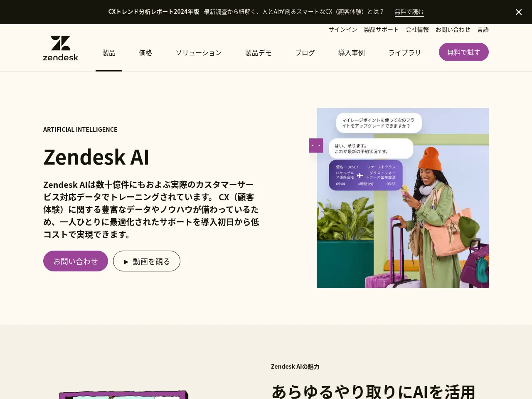Click the Zendesk logo
Viewport: 532px width, 399px height.
tap(61, 48)
